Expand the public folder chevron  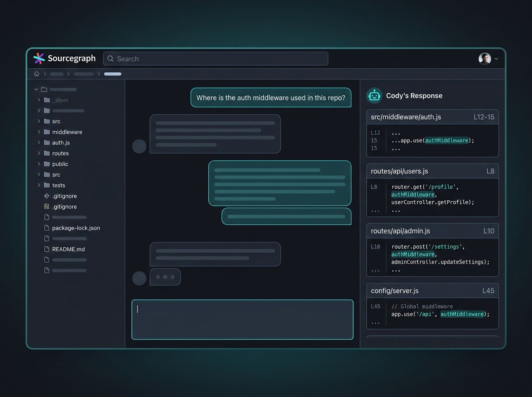[x=39, y=164]
